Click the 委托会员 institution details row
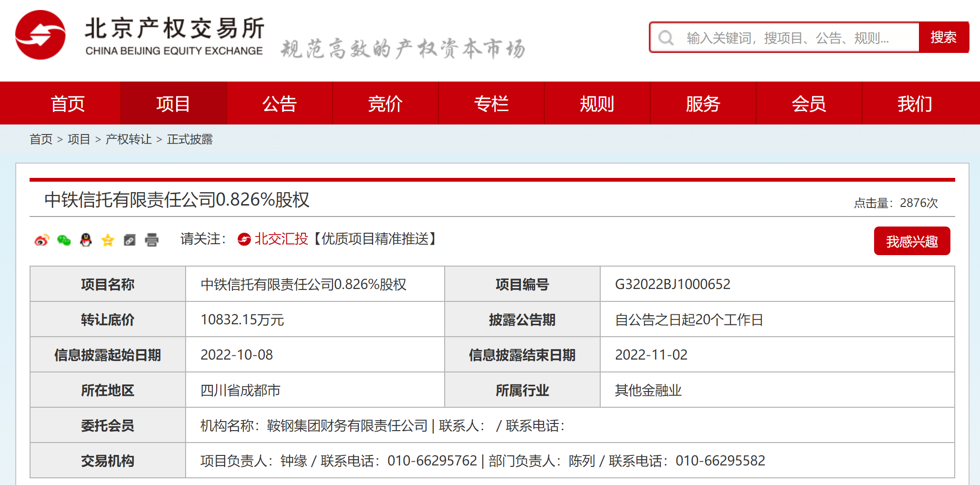The width and height of the screenshot is (980, 485). 570,425
